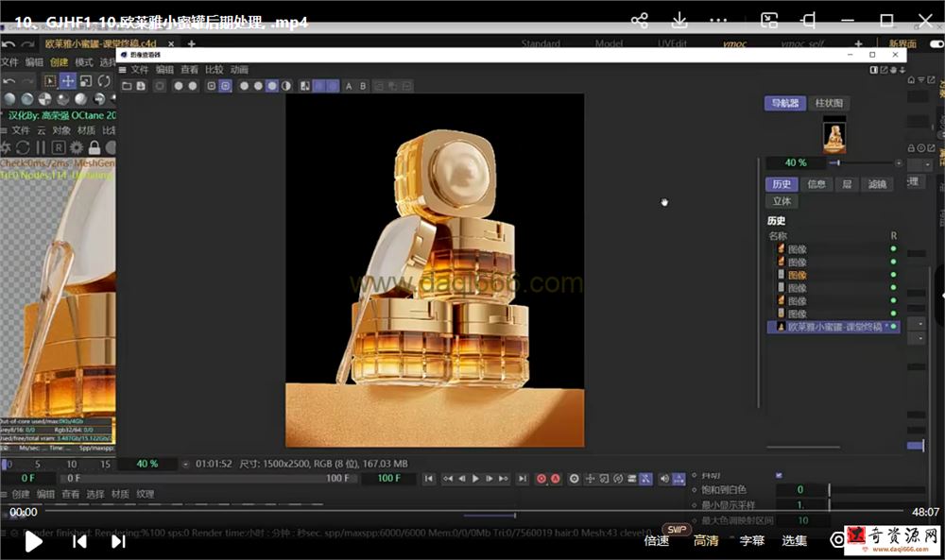This screenshot has height=560, width=945.
Task: Skip to next video in player
Action: point(118,542)
